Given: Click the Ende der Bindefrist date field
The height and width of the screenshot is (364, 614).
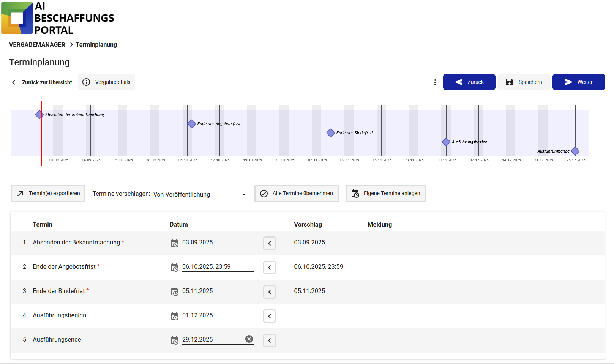Looking at the screenshot, I should [217, 291].
